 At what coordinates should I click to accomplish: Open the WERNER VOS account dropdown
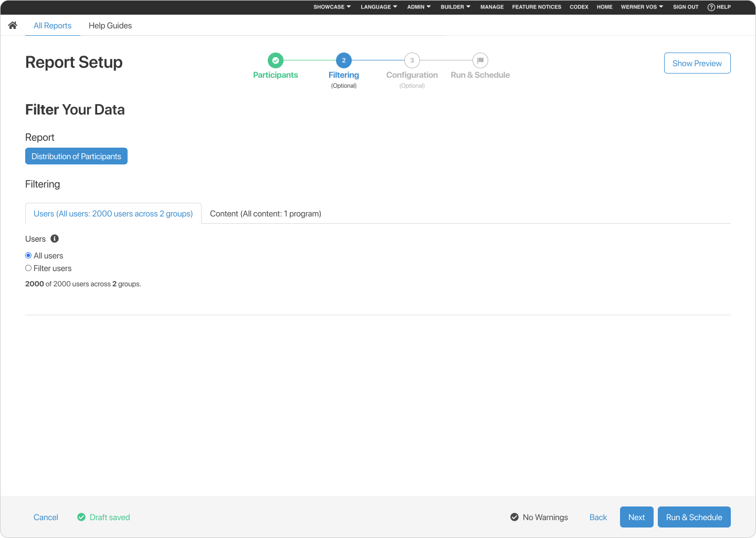pos(642,7)
